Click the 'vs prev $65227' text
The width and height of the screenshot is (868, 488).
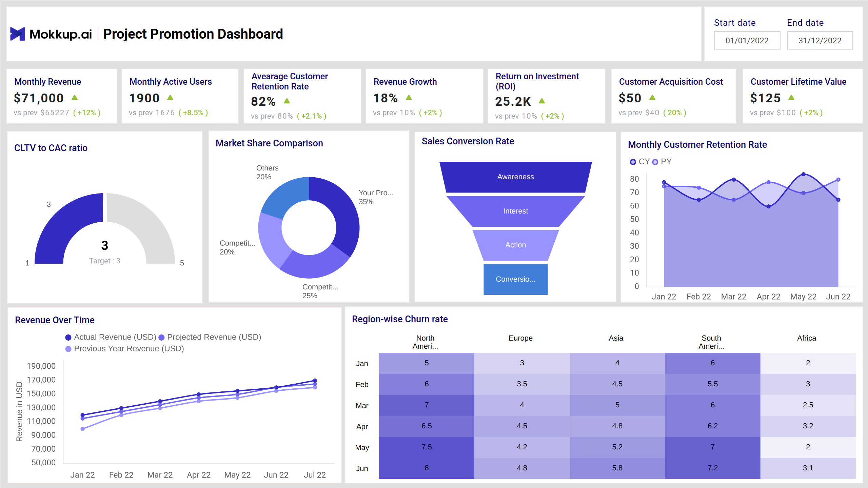coord(41,113)
